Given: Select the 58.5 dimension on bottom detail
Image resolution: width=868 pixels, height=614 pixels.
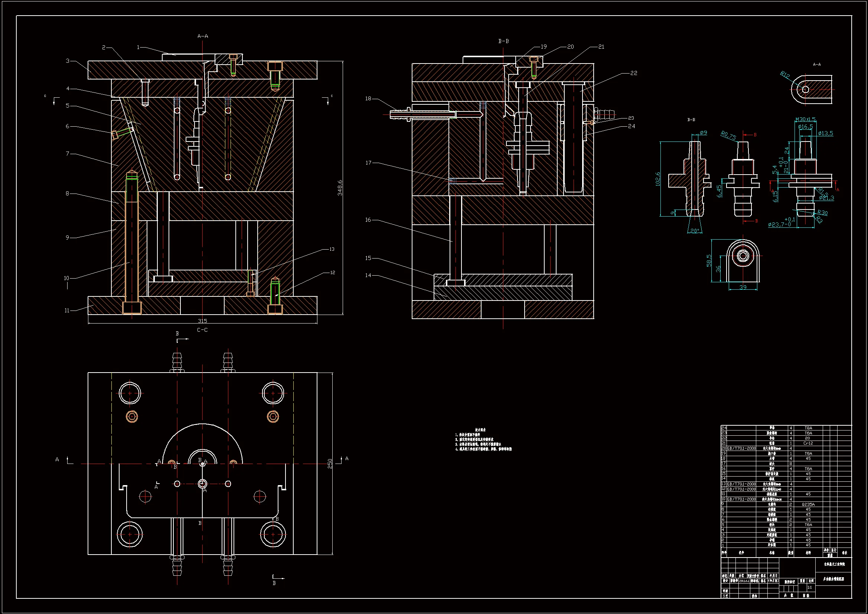Looking at the screenshot, I should coord(709,260).
